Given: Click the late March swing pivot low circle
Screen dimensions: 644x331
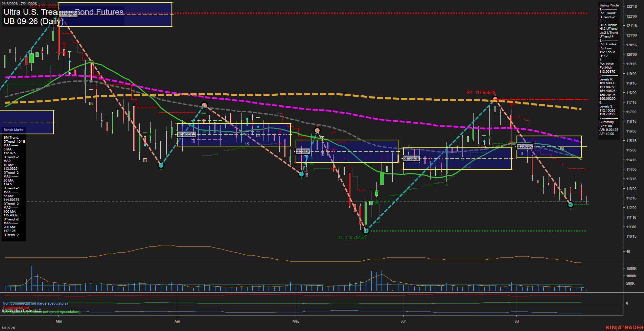Looking at the screenshot, I should [x=161, y=165].
